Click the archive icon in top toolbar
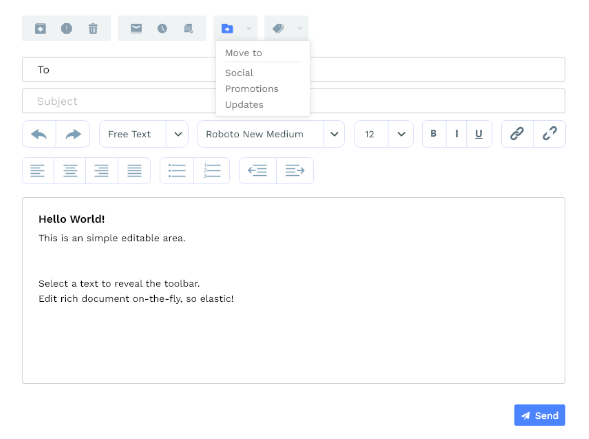589x439 pixels. coord(40,29)
